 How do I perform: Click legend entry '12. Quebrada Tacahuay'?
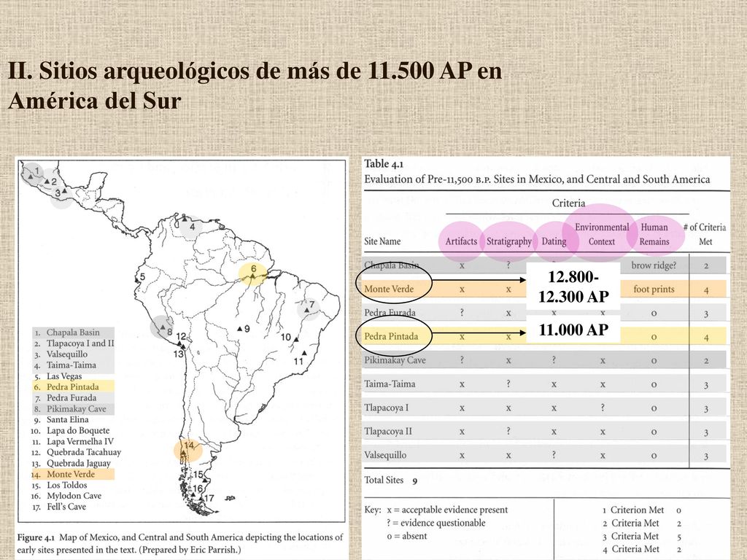pyautogui.click(x=76, y=452)
